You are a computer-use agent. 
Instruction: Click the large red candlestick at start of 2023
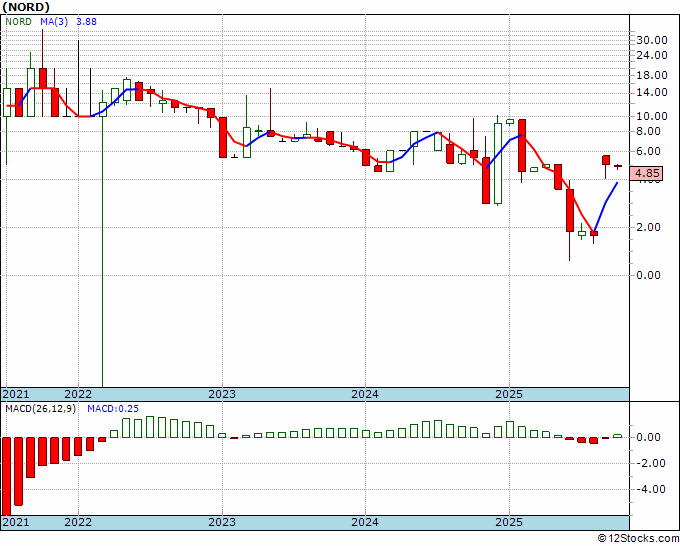(x=223, y=137)
